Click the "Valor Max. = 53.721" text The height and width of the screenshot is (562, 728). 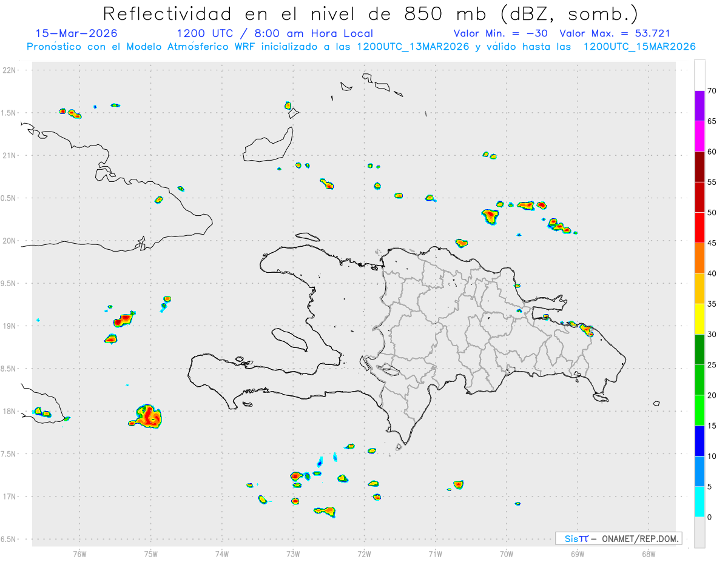coord(615,33)
